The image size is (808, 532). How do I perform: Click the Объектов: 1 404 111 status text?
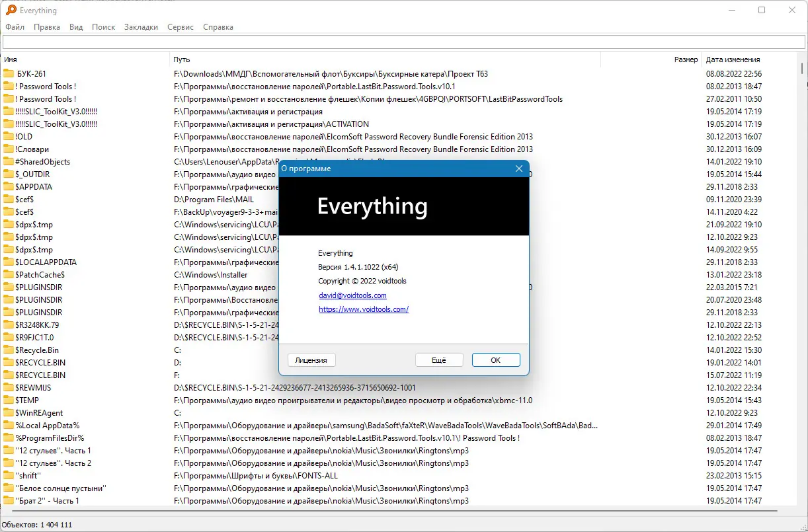(37, 525)
